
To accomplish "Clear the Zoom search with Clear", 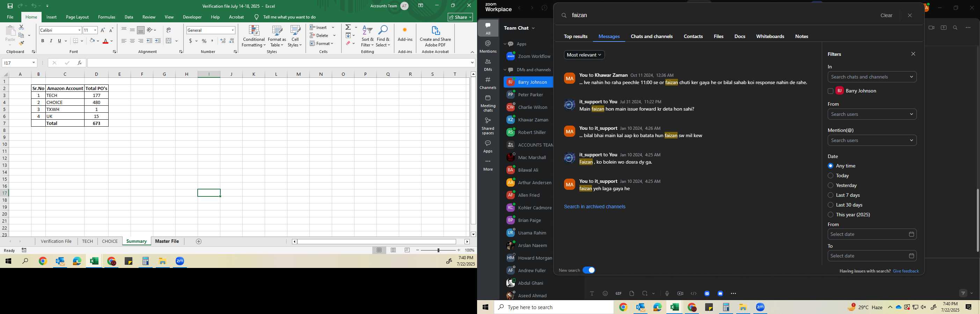I will (x=886, y=16).
